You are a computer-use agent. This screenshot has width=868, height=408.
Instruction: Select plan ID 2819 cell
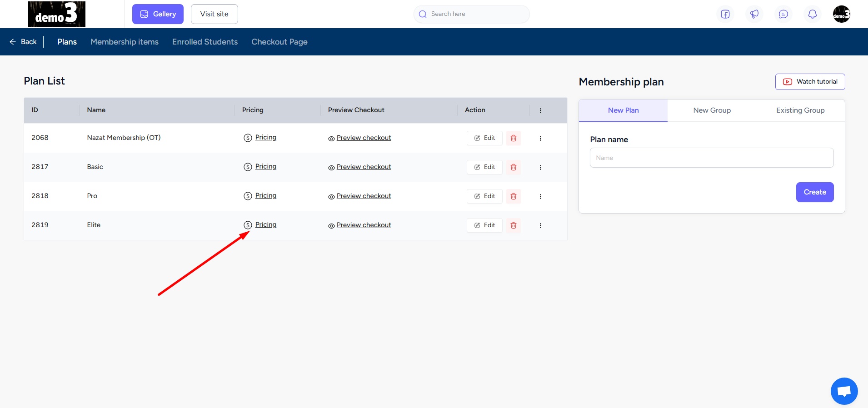coord(40,225)
